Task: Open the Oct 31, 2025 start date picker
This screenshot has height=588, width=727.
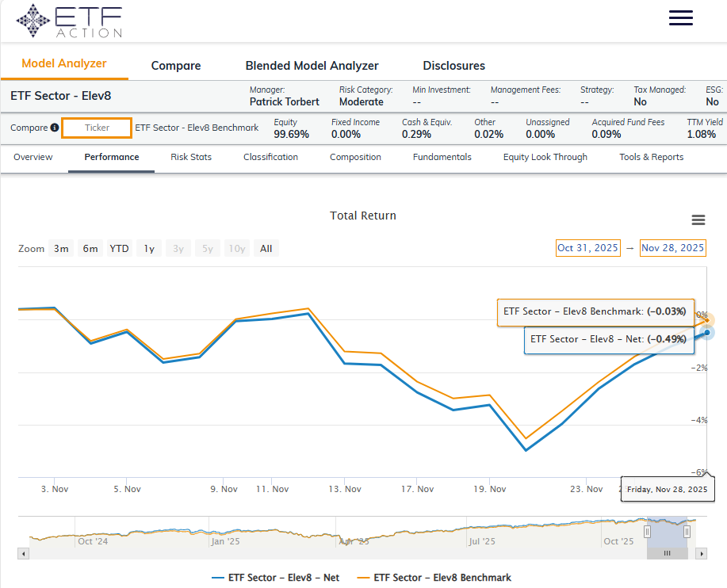Action: tap(587, 248)
